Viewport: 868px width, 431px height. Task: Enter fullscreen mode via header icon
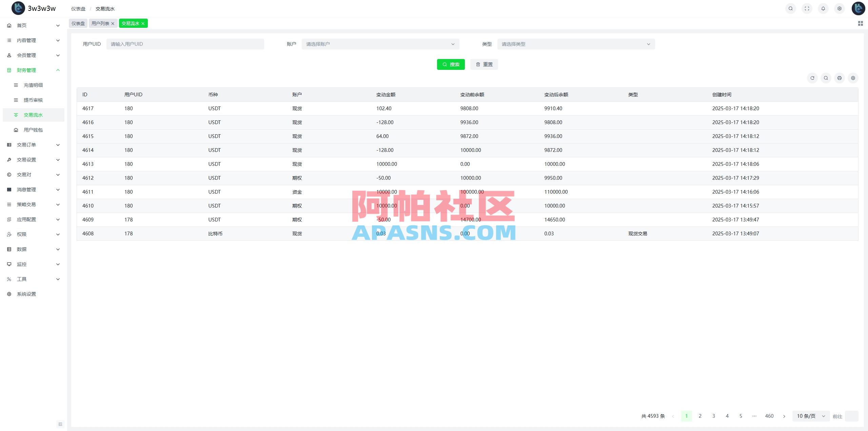(807, 8)
